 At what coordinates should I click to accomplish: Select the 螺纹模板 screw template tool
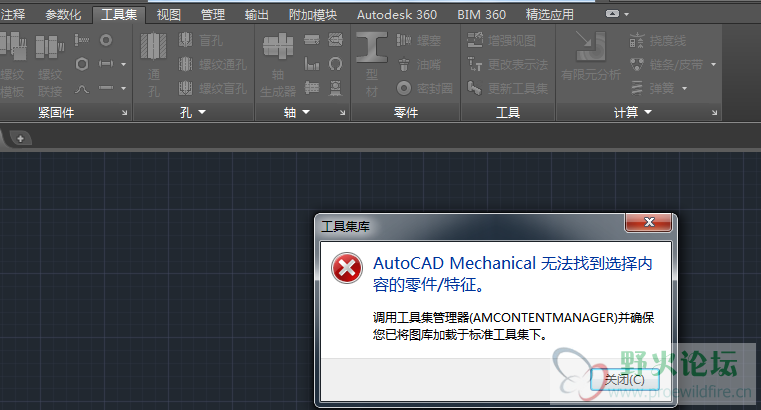coord(13,66)
